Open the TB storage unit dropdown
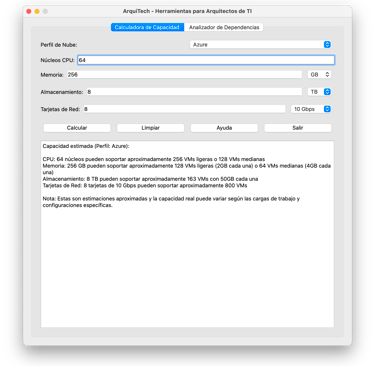Viewport: 375px width, 366px height. 319,92
